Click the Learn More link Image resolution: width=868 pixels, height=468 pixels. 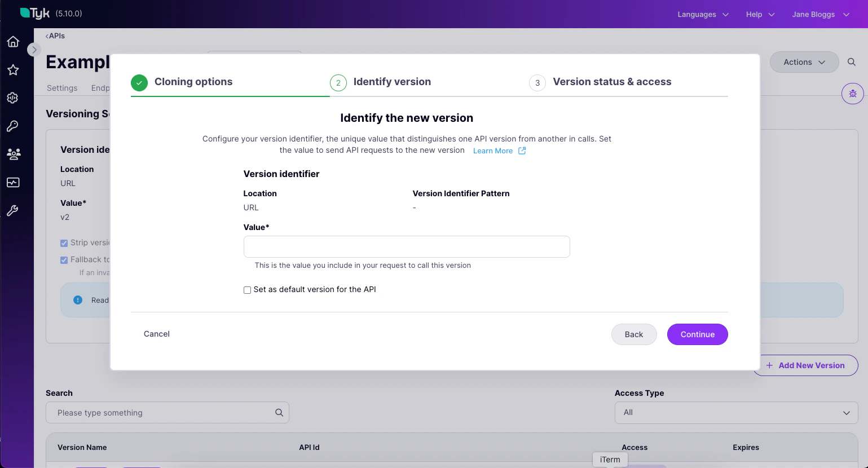click(492, 151)
